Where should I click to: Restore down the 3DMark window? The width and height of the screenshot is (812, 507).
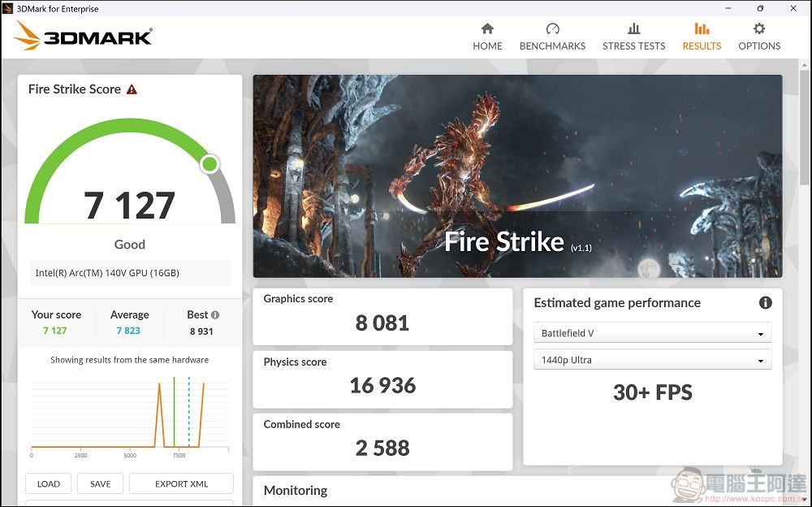tap(760, 8)
